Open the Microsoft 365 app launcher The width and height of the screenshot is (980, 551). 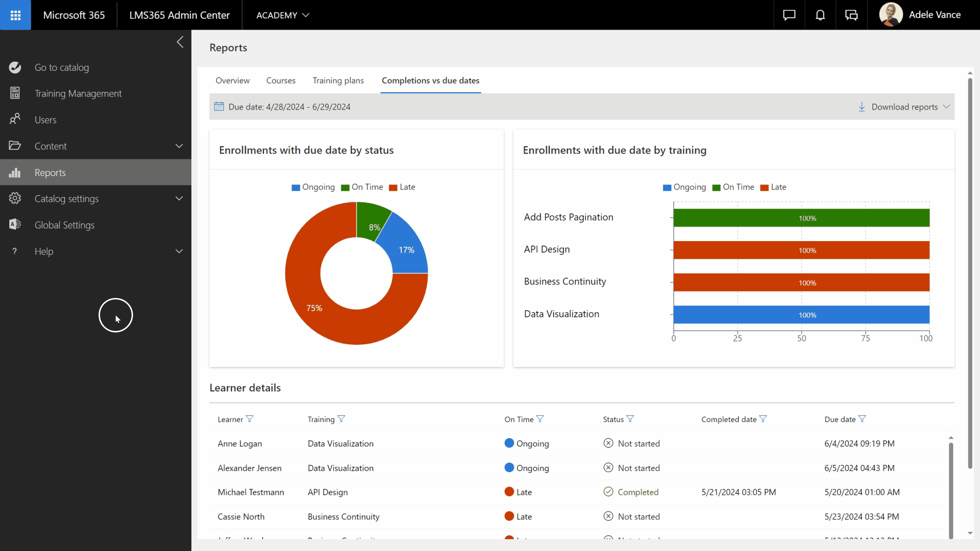tap(15, 15)
